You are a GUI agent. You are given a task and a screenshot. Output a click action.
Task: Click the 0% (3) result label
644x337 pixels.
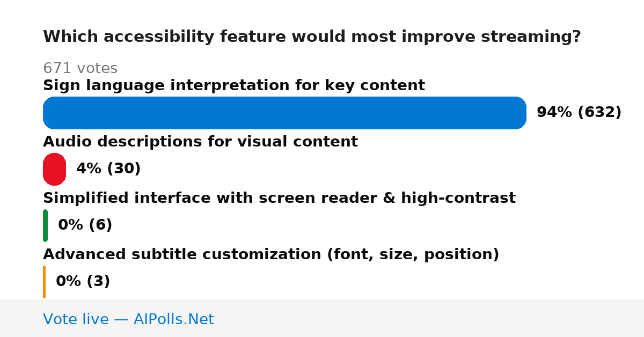coord(83,281)
